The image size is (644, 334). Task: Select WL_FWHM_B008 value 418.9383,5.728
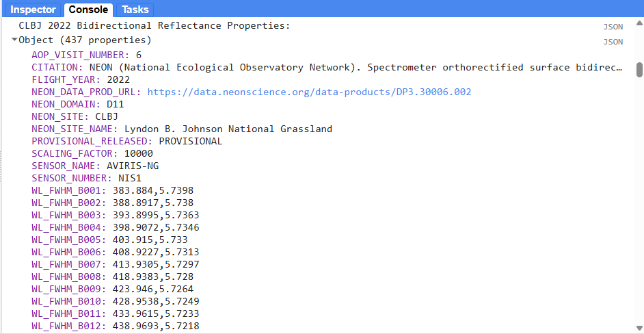tap(152, 277)
